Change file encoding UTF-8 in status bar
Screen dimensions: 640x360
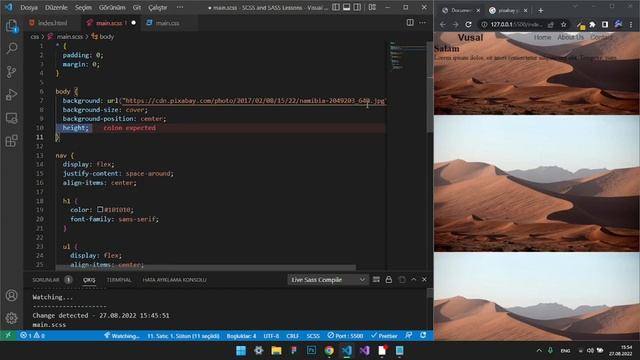[x=271, y=336]
